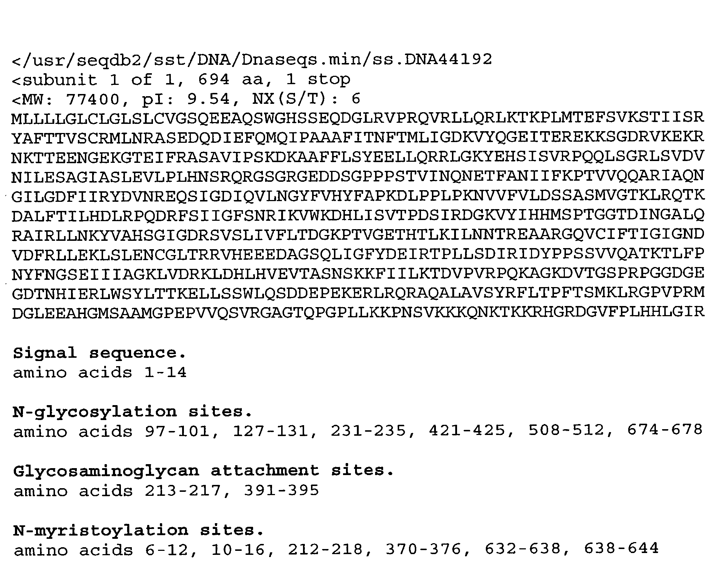Click the sequence line starting YAFTTVSCRMLNRASED
The height and width of the screenshot is (588, 724).
coord(358,138)
